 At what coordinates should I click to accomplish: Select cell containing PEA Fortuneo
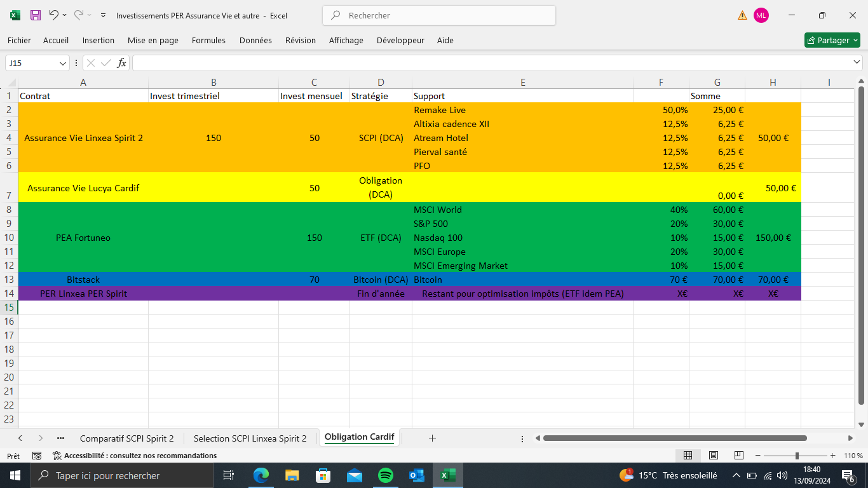[83, 238]
